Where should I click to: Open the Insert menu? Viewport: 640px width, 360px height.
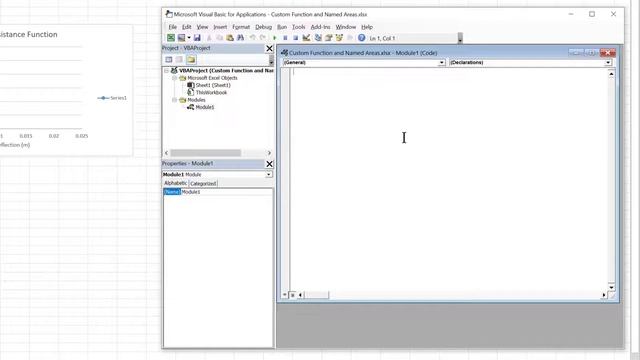point(220,27)
